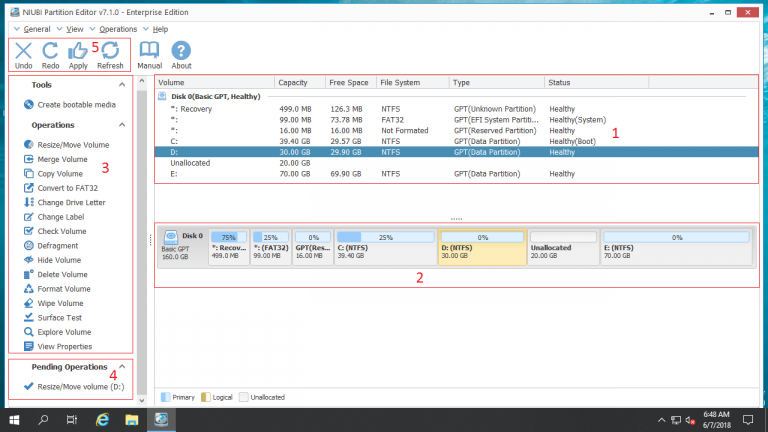Show hidden system tray icons
The height and width of the screenshot is (432, 768).
[x=661, y=420]
